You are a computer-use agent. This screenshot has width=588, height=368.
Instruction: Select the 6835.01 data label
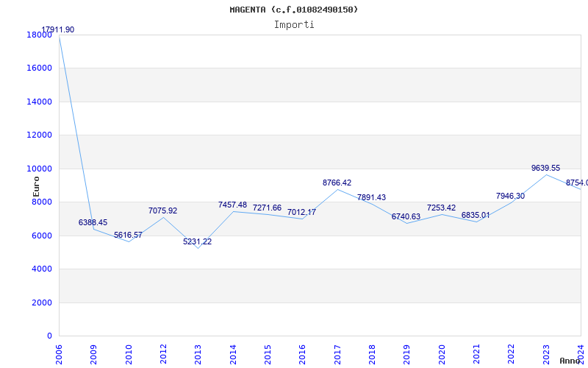coord(476,215)
